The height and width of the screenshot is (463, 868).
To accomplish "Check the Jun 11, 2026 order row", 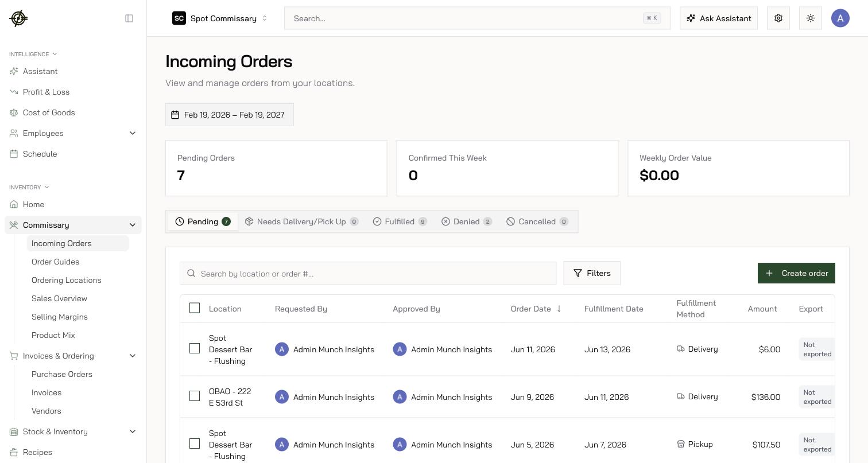I will pyautogui.click(x=195, y=348).
